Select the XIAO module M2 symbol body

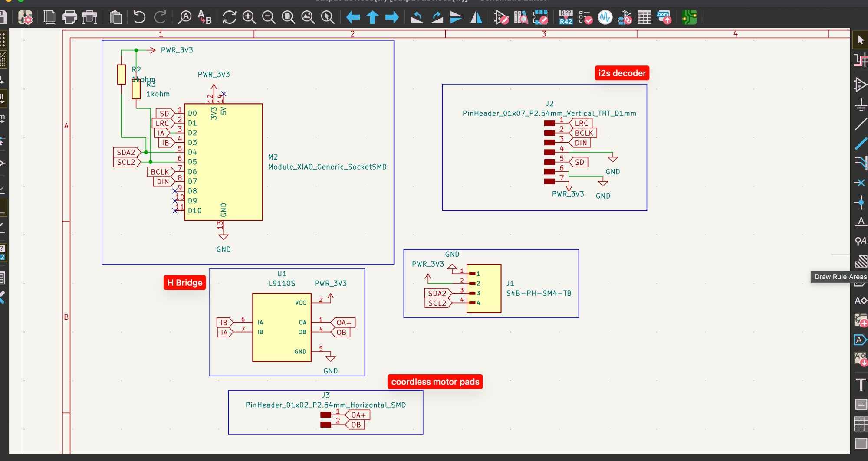pyautogui.click(x=224, y=162)
